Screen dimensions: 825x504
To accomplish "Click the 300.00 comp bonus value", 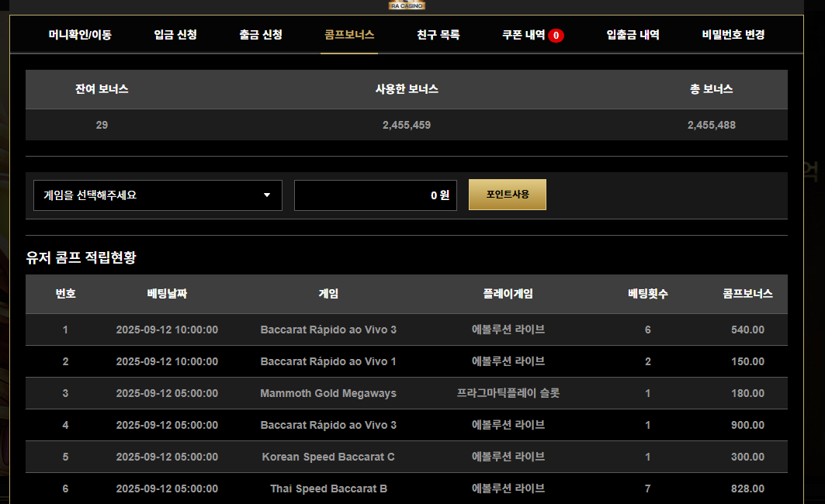I will click(x=747, y=457).
